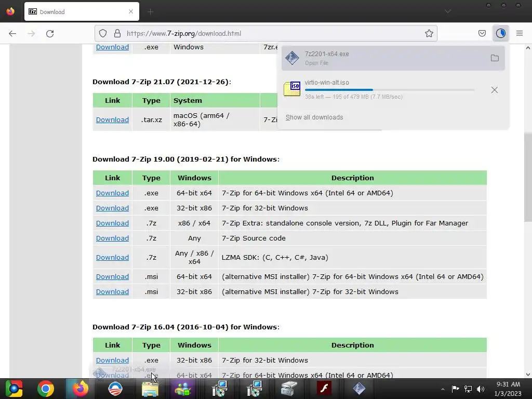Click the text LZMA SDK: (C, C++, C#, Java)

coord(275,258)
